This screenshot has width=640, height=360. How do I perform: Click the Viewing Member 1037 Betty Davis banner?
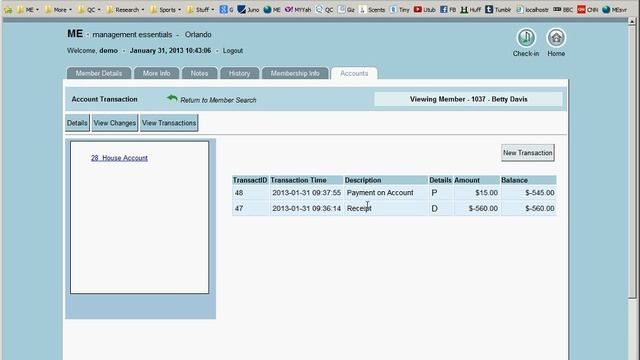(469, 99)
